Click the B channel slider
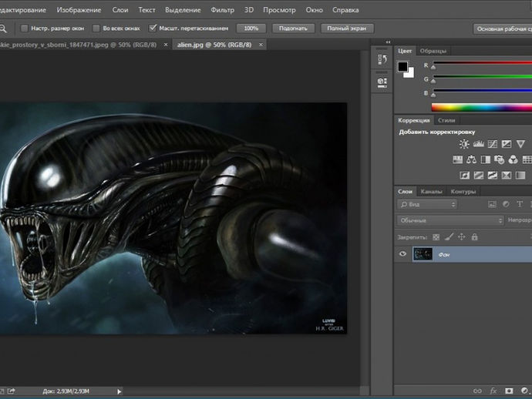532x399 pixels. pyautogui.click(x=482, y=91)
